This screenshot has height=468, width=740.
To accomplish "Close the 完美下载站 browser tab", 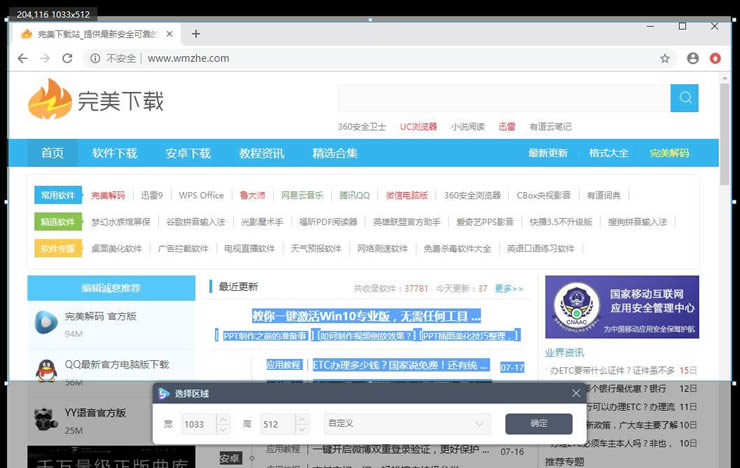I will tap(169, 34).
